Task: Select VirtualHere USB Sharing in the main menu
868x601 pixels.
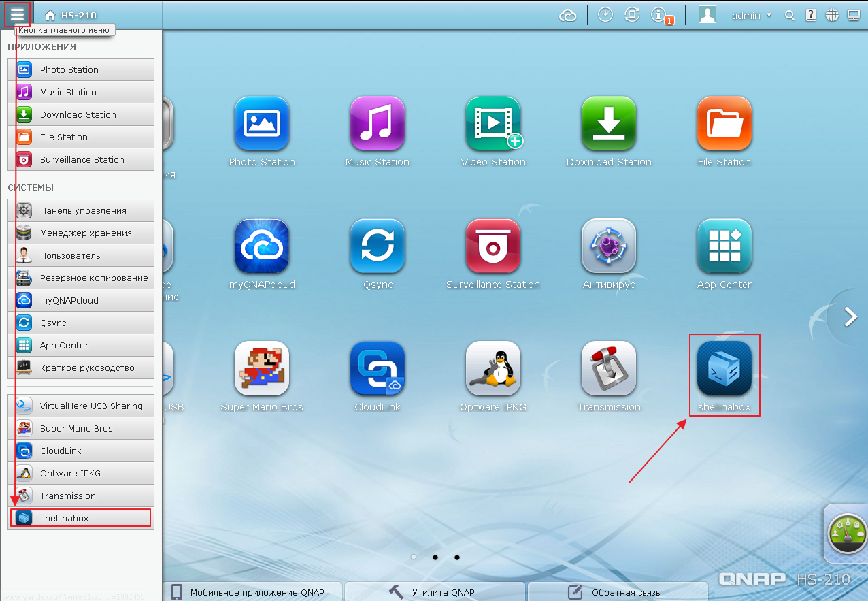Action: click(x=81, y=406)
